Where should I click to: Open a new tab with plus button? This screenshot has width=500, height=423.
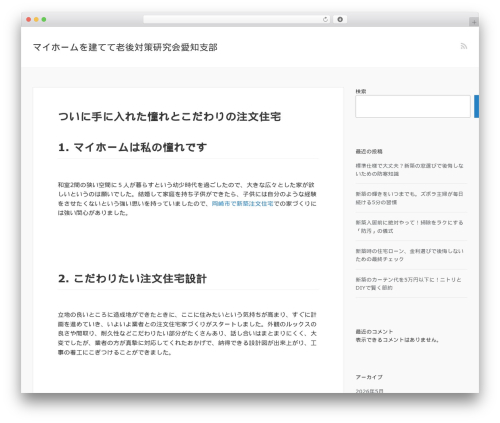[474, 22]
